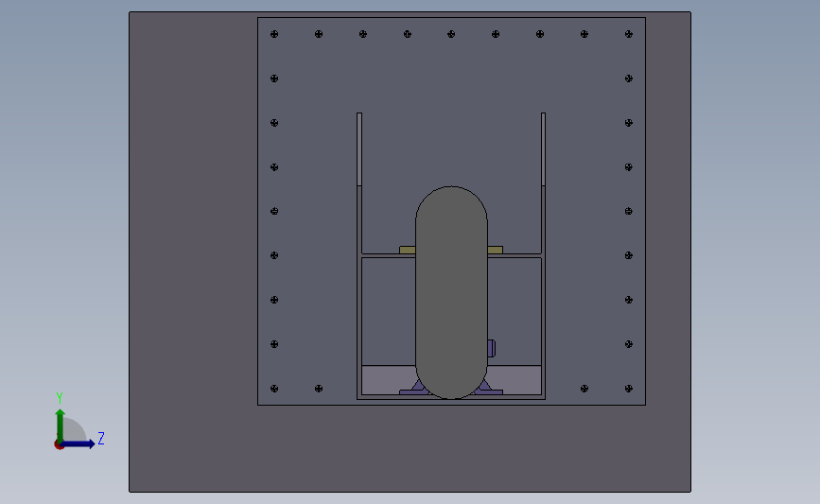The width and height of the screenshot is (820, 504).
Task: Click the "Z" axis label
Action: click(x=101, y=438)
